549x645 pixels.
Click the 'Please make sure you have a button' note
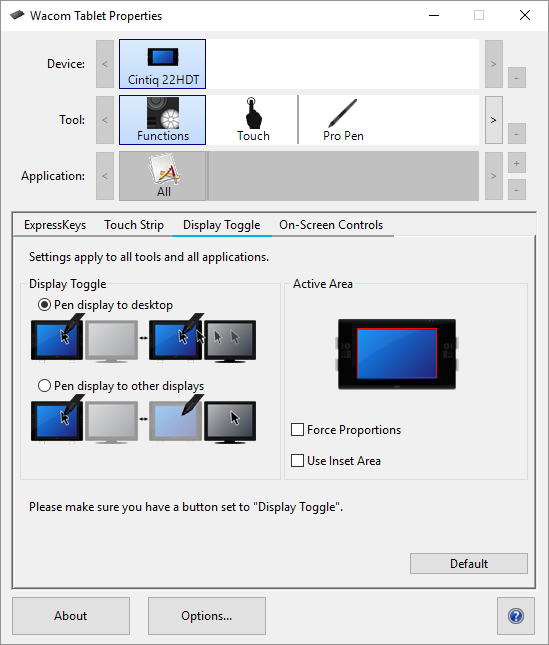click(x=186, y=507)
